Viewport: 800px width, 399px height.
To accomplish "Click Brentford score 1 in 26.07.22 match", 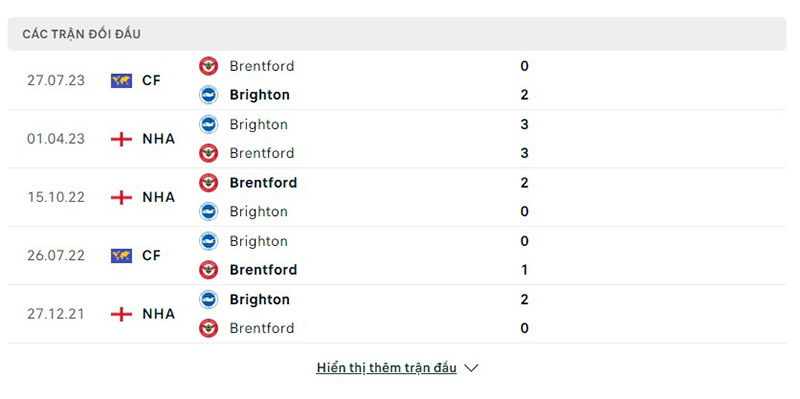I will click(x=524, y=270).
